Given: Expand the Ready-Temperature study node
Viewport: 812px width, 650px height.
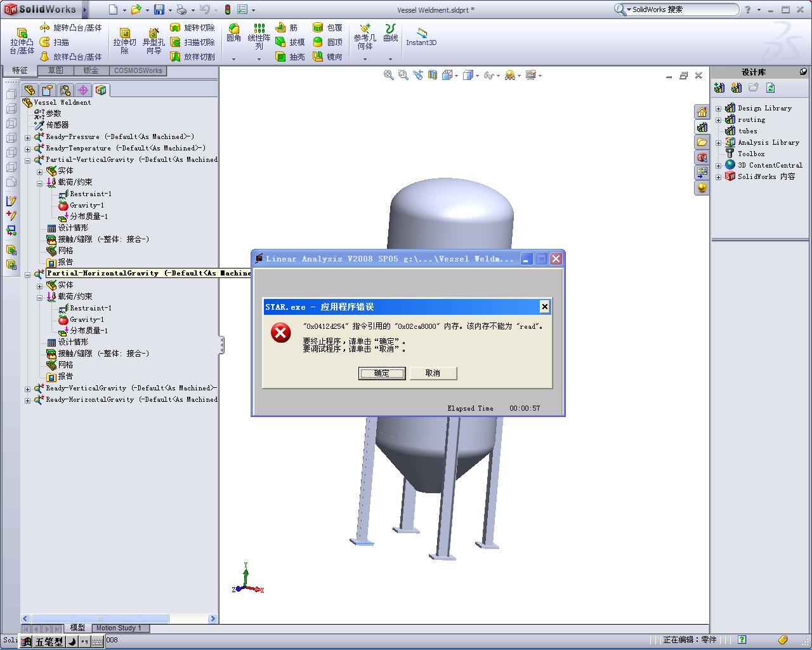Looking at the screenshot, I should click(x=28, y=149).
